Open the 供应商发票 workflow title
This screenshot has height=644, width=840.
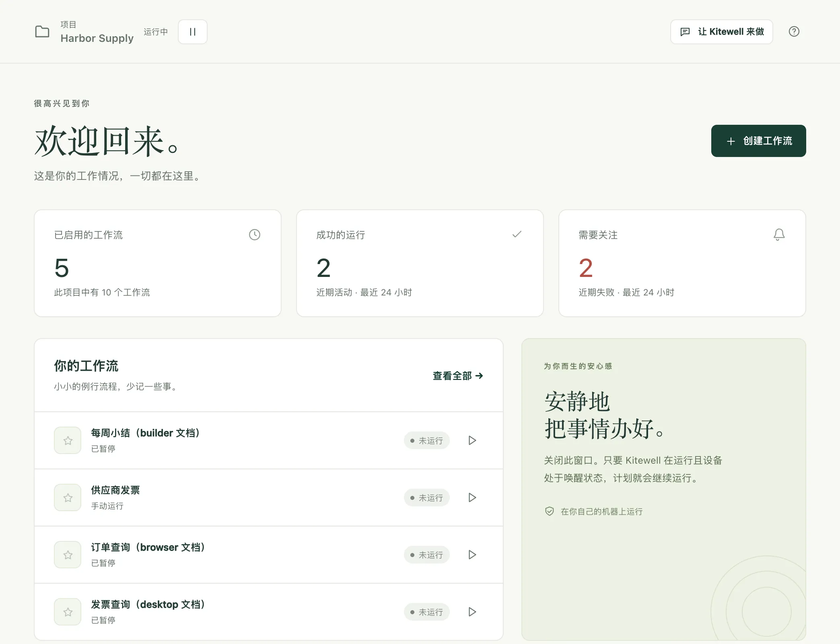click(115, 490)
